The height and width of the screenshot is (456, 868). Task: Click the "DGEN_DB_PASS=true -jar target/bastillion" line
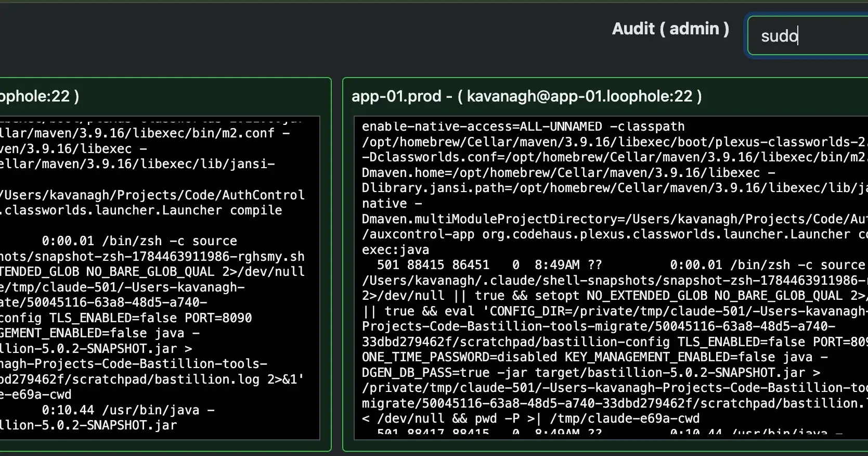591,373
